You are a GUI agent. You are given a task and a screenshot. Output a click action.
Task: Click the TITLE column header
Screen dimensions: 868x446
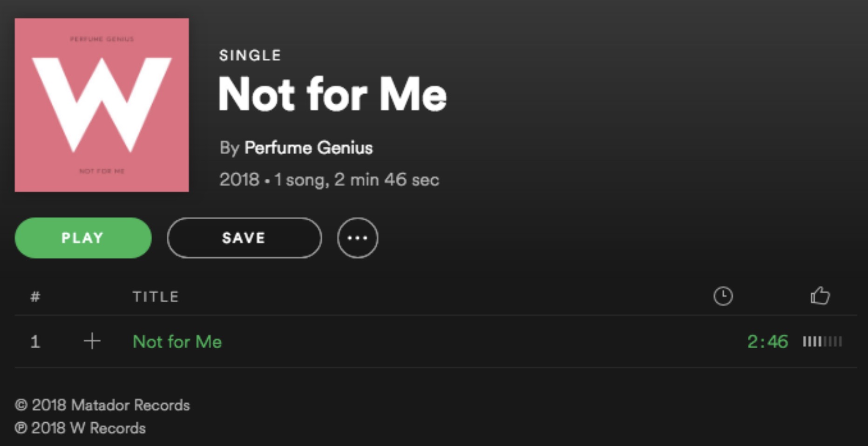coord(156,297)
